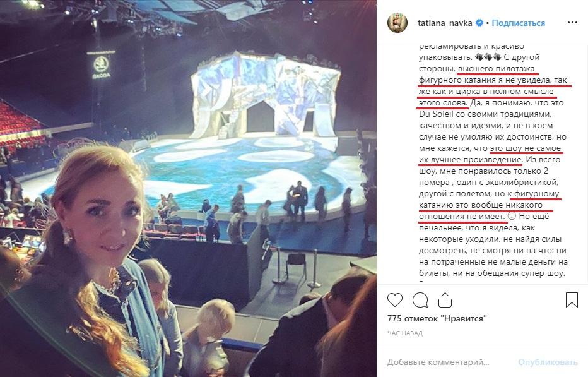588x377 pixels.
Task: Click the Skoda logo banner in photo
Action: tap(101, 64)
